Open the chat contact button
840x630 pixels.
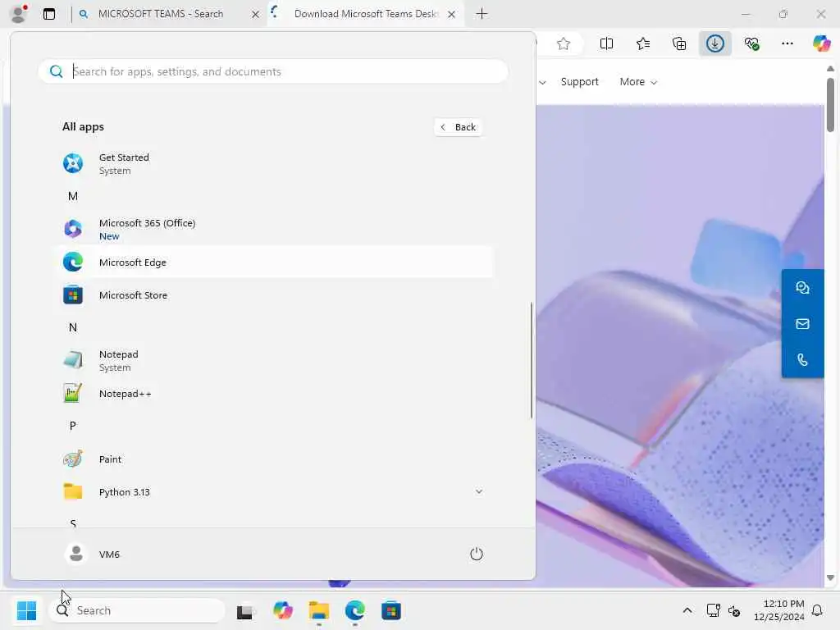[x=802, y=288]
